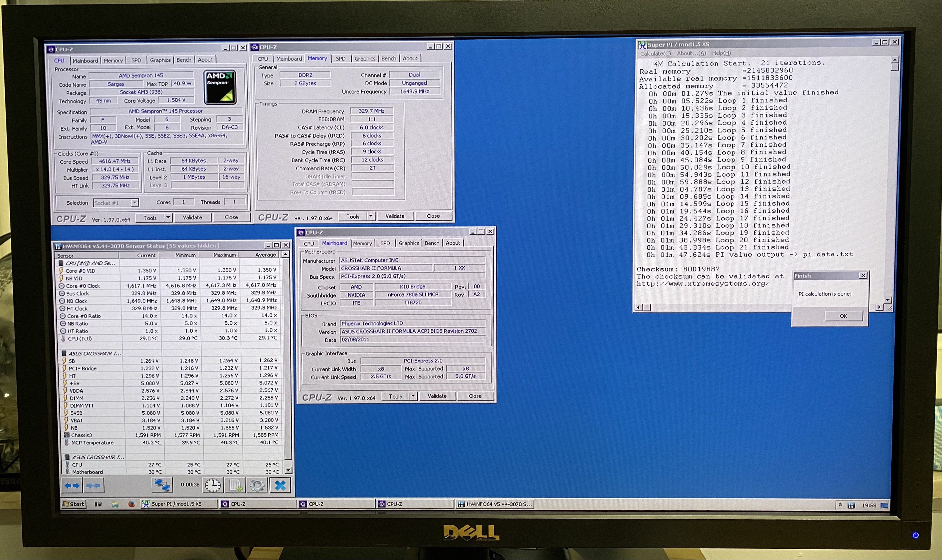Viewport: 942px width, 560px height.
Task: Launch Firefox from quick launch
Action: click(131, 504)
